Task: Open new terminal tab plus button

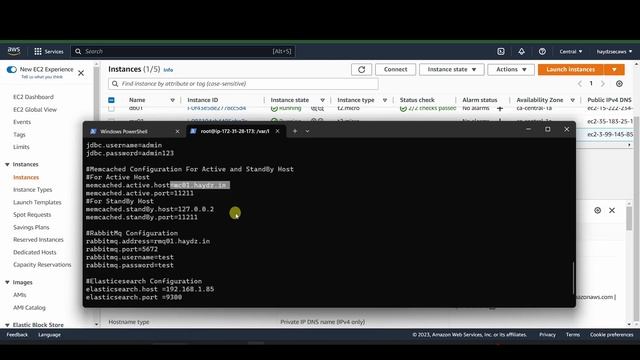Action: click(x=295, y=131)
